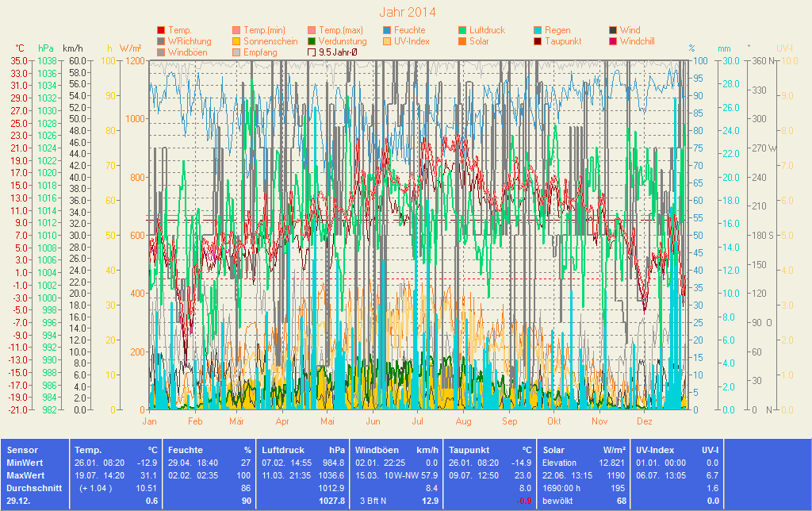Select Jul on the month axis
812x511 pixels.
click(417, 421)
